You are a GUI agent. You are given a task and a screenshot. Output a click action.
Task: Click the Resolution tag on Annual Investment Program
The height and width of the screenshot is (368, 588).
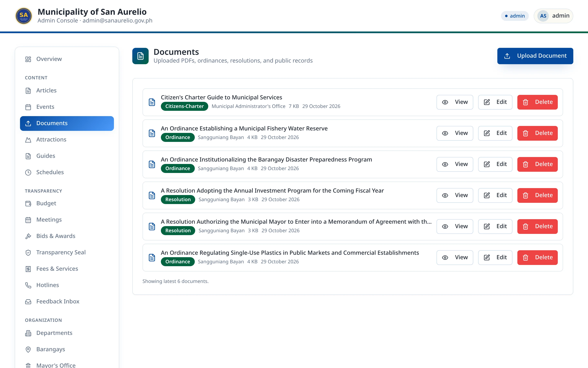(x=178, y=200)
